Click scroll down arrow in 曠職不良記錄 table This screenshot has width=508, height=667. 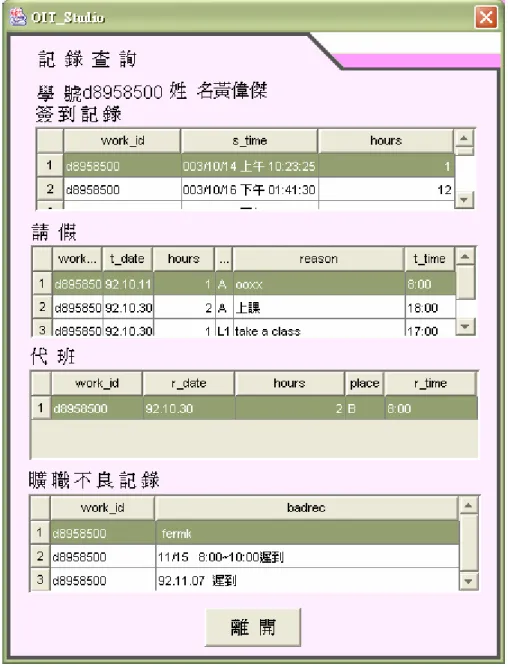click(x=468, y=581)
